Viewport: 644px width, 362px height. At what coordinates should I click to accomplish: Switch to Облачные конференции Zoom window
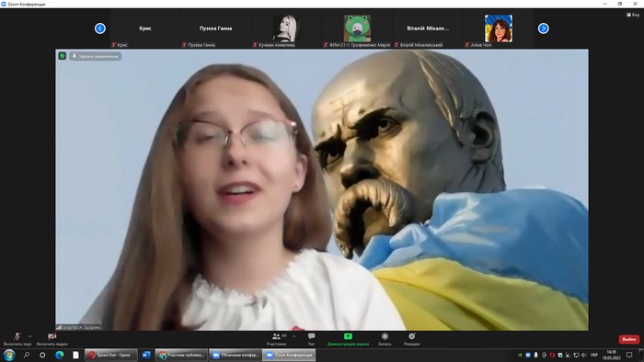point(236,355)
